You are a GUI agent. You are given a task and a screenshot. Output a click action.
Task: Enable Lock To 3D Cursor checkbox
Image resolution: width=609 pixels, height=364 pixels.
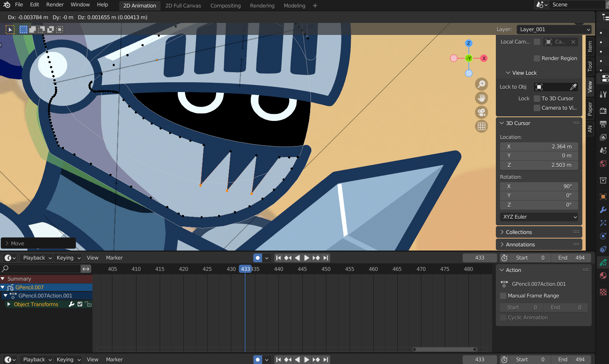click(537, 98)
